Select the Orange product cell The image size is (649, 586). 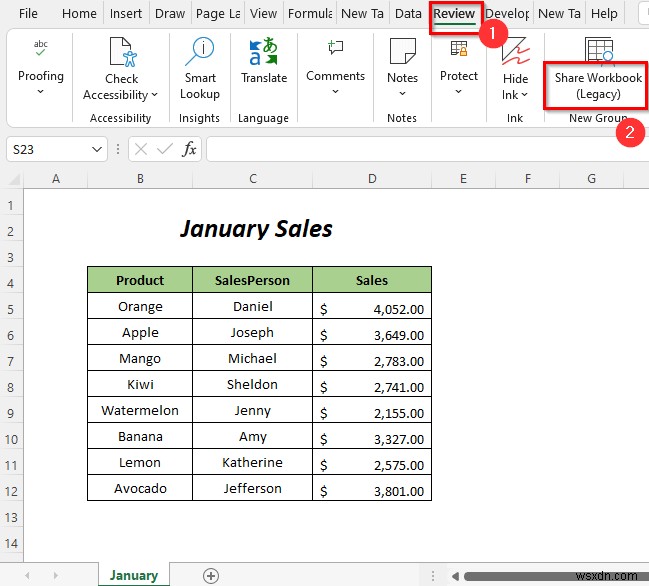(x=140, y=306)
